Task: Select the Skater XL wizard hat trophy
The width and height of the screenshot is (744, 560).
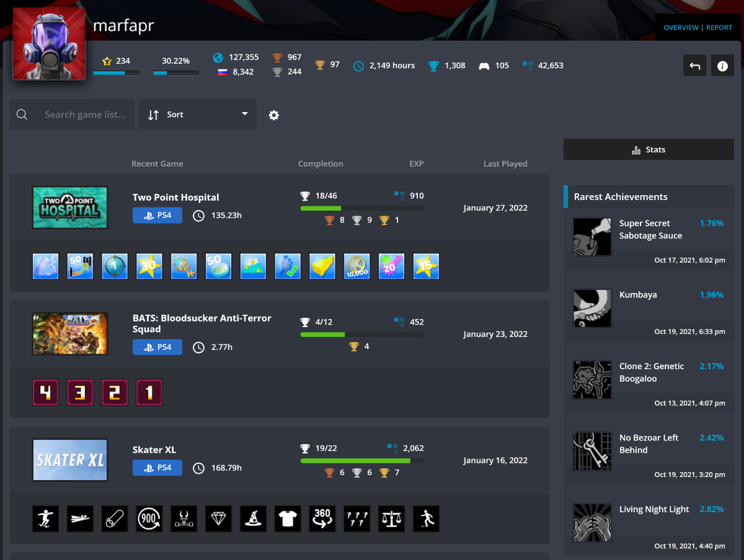Action: 254,519
